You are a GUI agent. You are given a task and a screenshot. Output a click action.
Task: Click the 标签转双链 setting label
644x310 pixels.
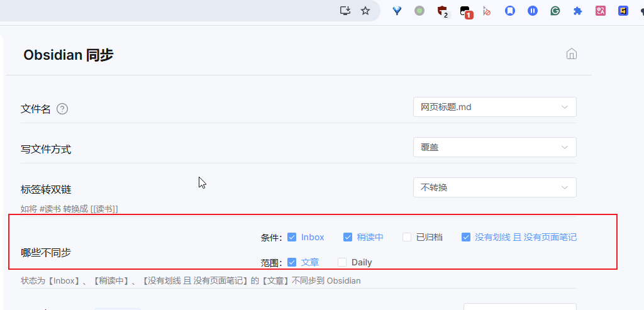[45, 189]
